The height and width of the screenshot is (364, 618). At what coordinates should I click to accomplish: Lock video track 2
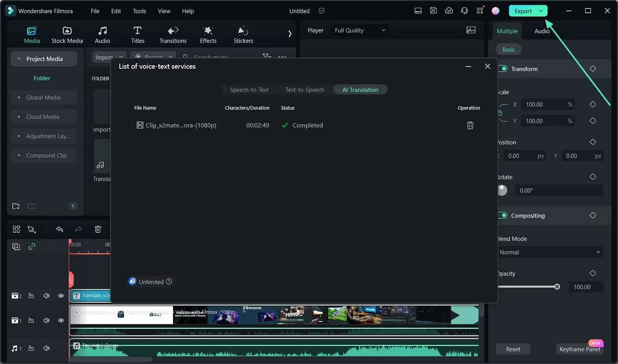point(31,296)
